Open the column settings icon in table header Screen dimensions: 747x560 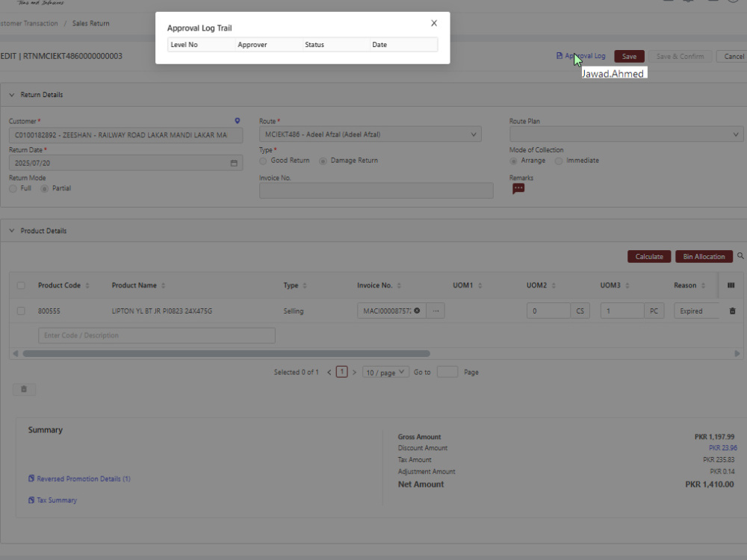[731, 285]
